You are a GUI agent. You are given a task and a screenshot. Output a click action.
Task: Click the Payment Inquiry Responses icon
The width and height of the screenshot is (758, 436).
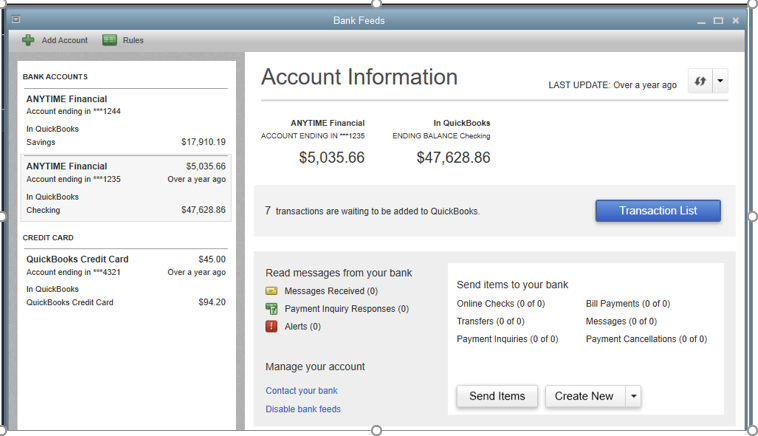(271, 309)
